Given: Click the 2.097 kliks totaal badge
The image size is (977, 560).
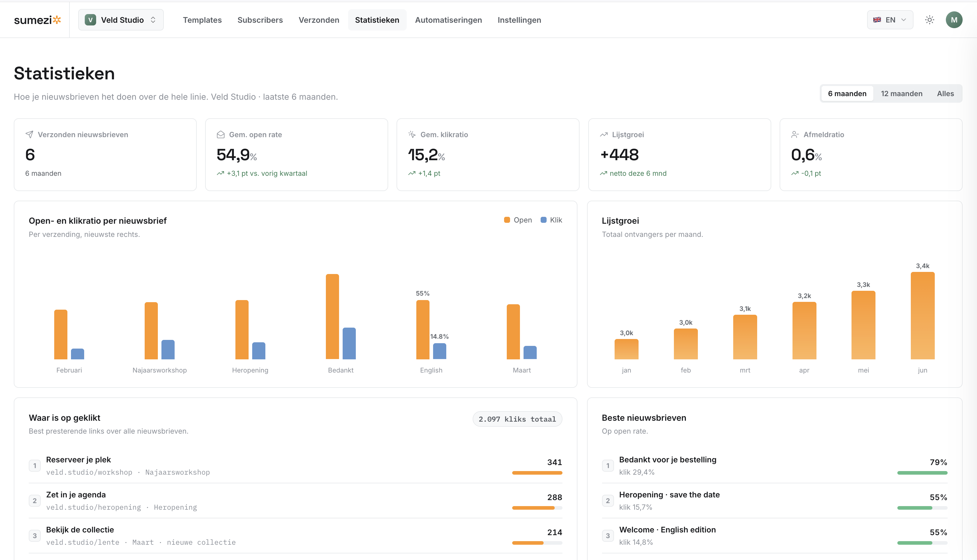Looking at the screenshot, I should coord(517,419).
